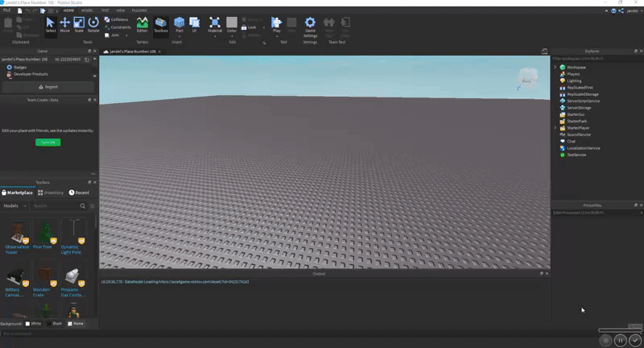Open the Models category dropdown
The width and height of the screenshot is (644, 348).
pyautogui.click(x=14, y=206)
